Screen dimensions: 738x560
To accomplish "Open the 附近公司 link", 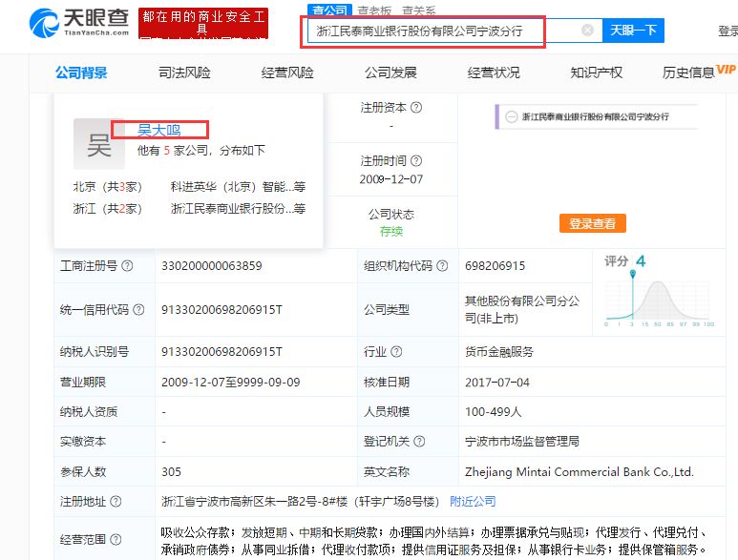I will [x=473, y=501].
